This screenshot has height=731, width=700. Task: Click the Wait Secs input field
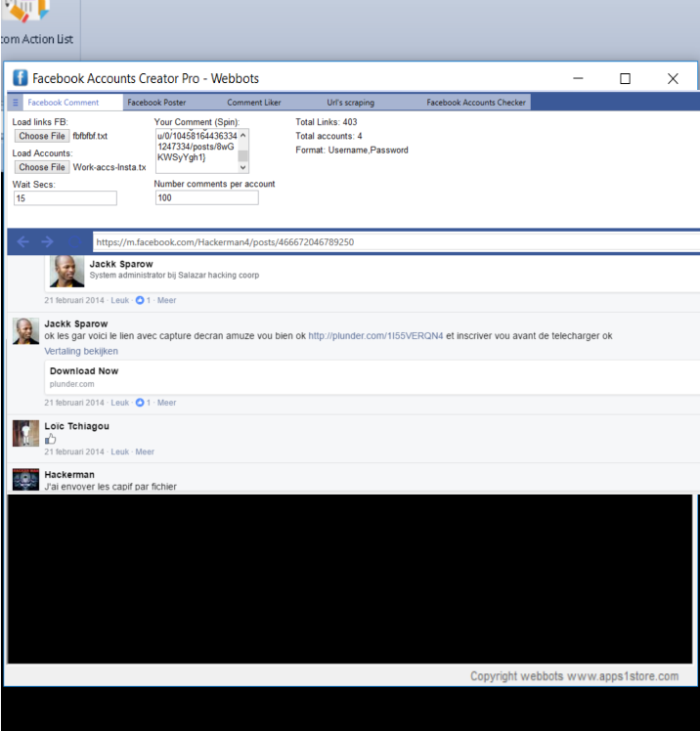(x=66, y=198)
